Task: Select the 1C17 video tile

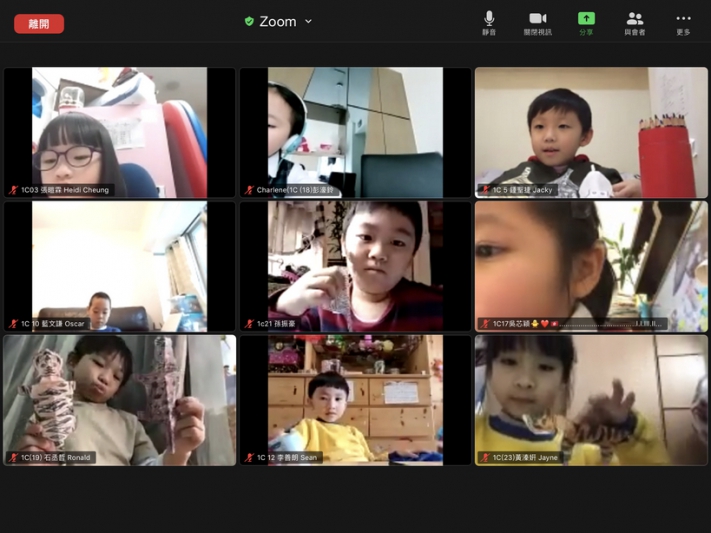Action: [591, 265]
